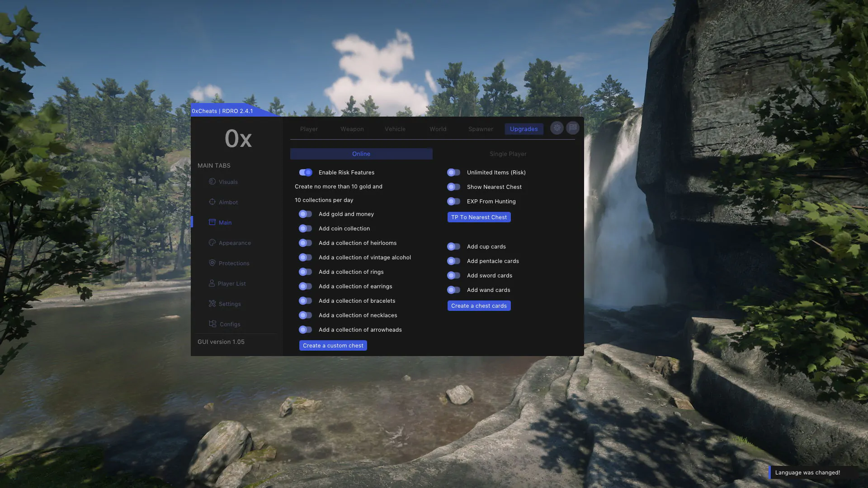
Task: Enable Add wand cards toggle
Action: 453,290
